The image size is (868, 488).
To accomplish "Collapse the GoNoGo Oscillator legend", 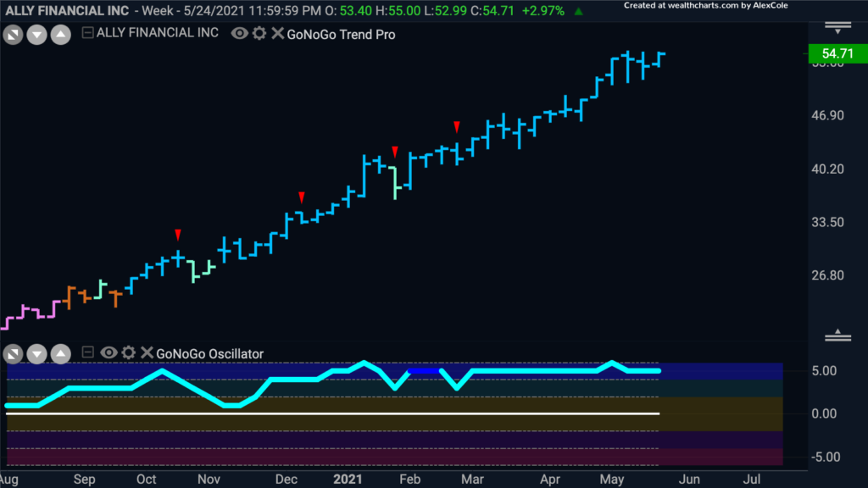I will pyautogui.click(x=87, y=352).
